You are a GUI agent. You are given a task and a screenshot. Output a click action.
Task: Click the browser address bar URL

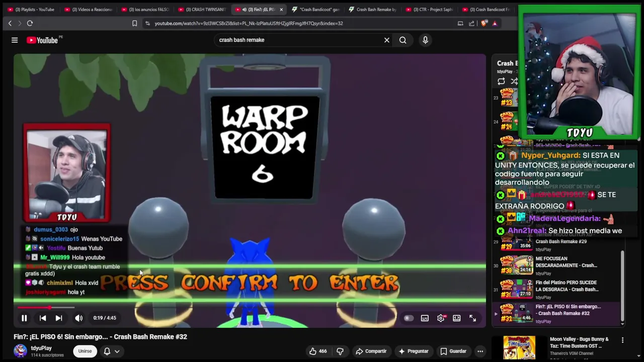[x=249, y=23]
